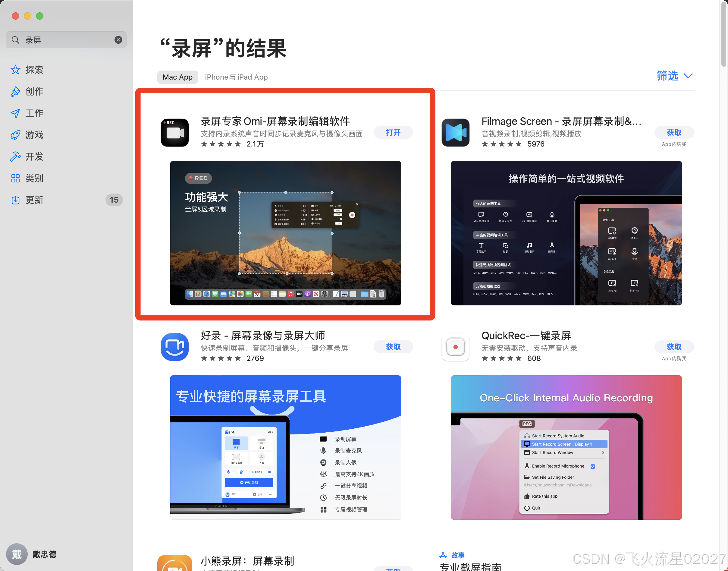
Task: Click the 录屏 search input field
Action: pyautogui.click(x=67, y=40)
